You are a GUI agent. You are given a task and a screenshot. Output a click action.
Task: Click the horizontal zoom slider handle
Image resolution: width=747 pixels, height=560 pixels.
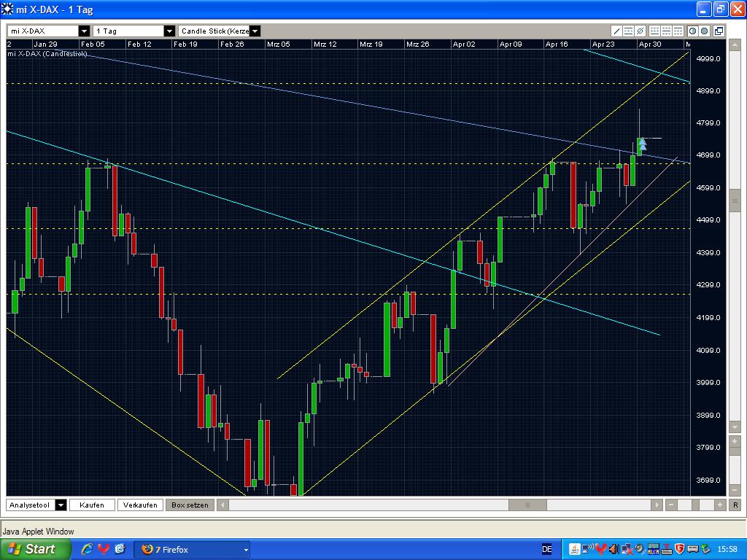click(695, 505)
